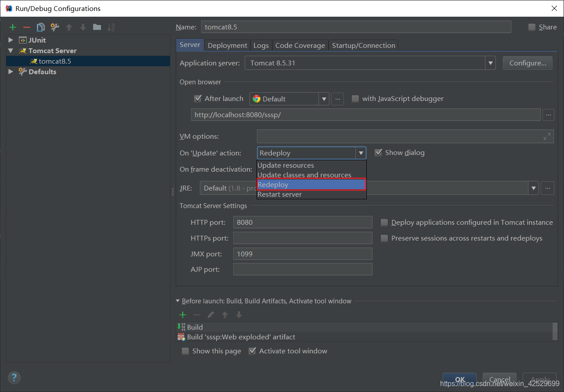Viewport: 564px width, 392px height.
Task: Select tomcat8.5 configuration in tree
Action: (x=88, y=61)
